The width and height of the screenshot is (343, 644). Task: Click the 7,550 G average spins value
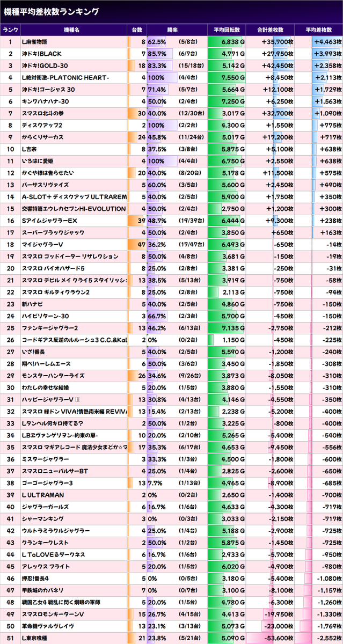click(232, 77)
